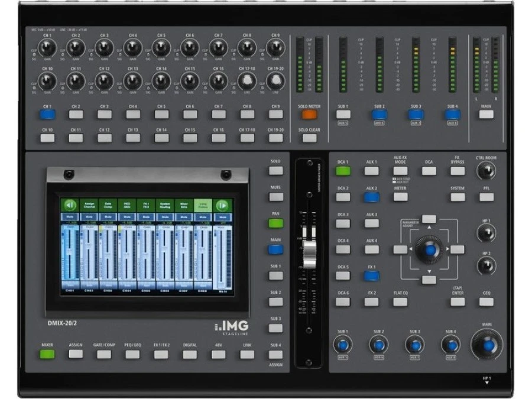Tap the left page arrow on touchscreen
Viewport: 532px width, 399px height.
(70, 206)
